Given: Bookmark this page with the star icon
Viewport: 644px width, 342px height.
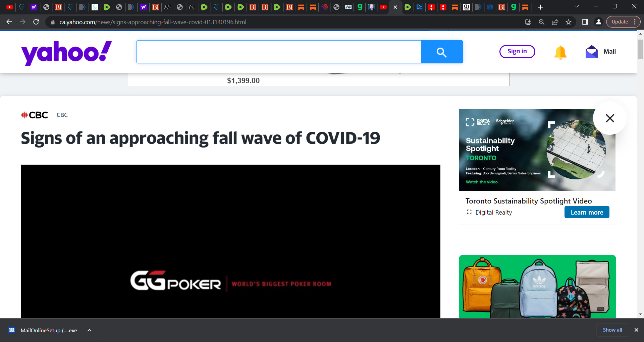Looking at the screenshot, I should pyautogui.click(x=569, y=22).
